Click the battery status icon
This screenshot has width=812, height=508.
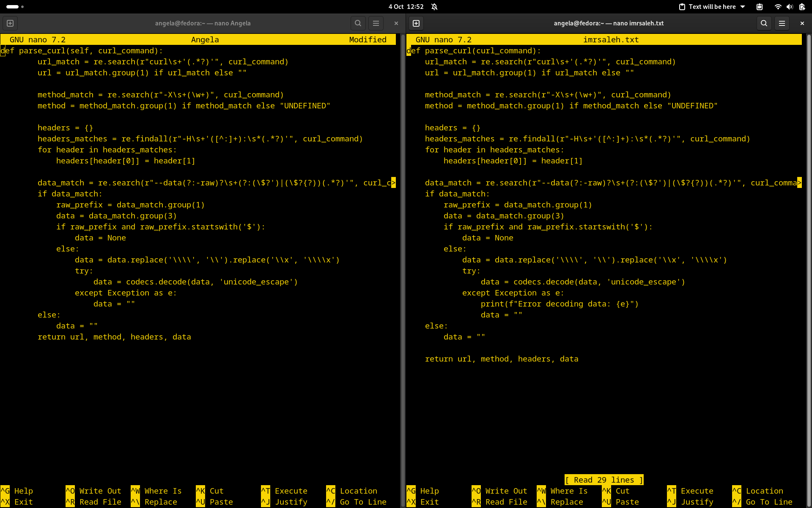(x=802, y=7)
